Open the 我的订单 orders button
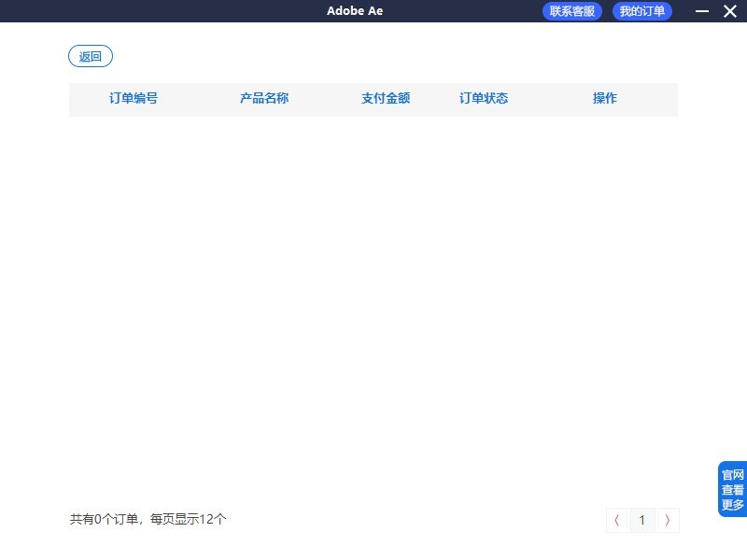Image resolution: width=747 pixels, height=560 pixels. point(641,11)
